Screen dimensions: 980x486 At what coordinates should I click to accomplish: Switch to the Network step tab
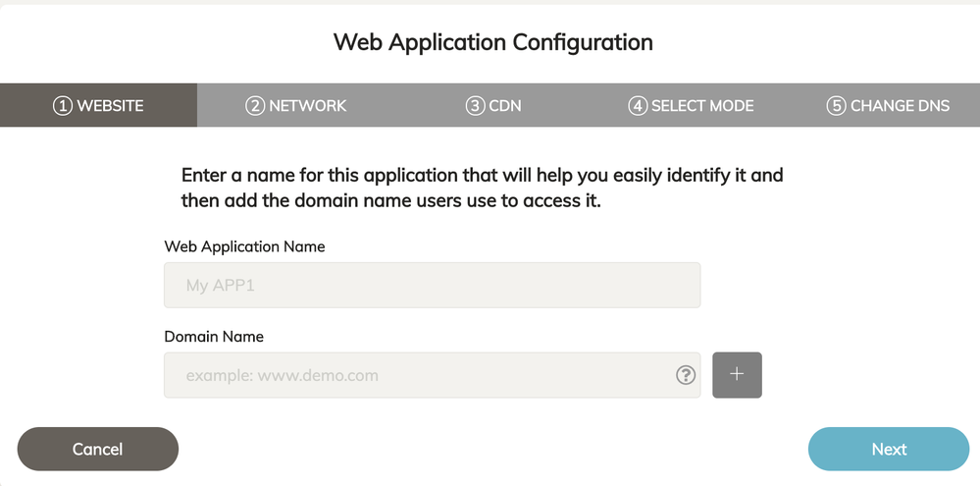[x=296, y=105]
